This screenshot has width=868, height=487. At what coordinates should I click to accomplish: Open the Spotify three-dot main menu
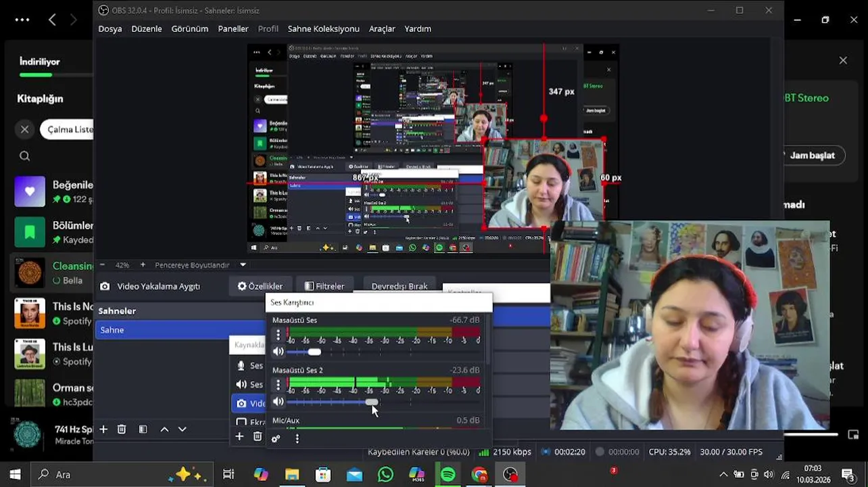click(x=22, y=20)
